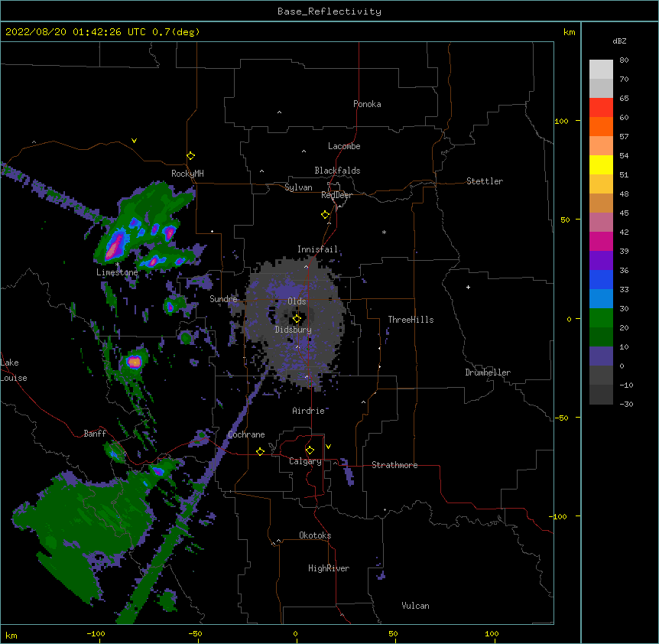This screenshot has height=644, width=659.
Task: Click the RedDeer city label
Action: 336,195
